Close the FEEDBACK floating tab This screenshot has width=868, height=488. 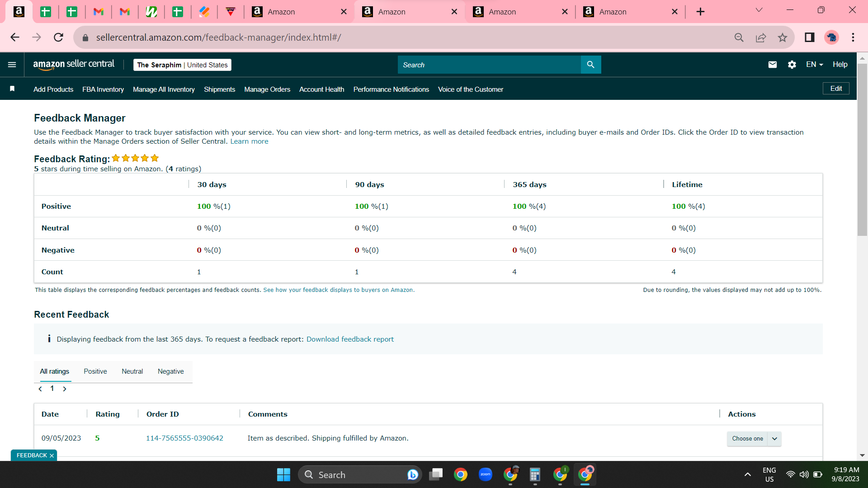(x=52, y=455)
